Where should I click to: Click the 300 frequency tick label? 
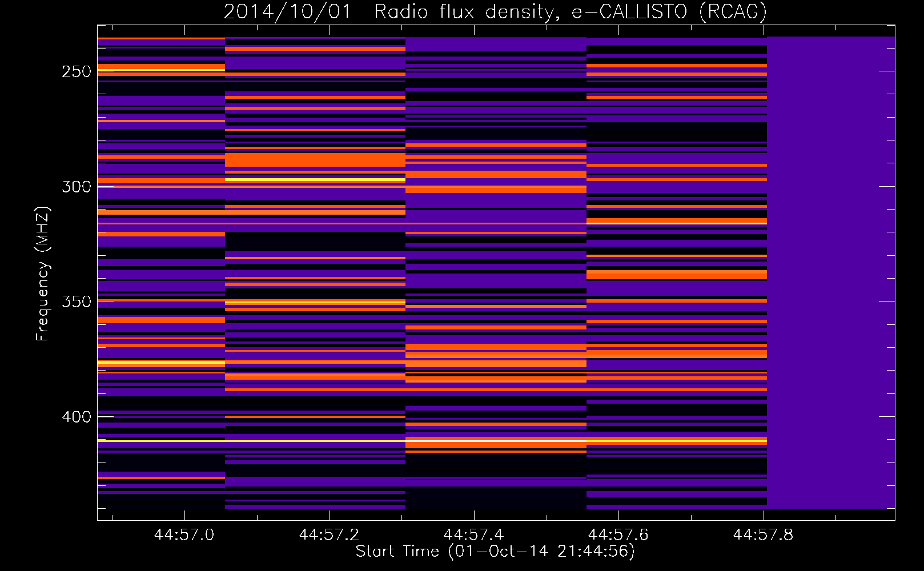77,187
